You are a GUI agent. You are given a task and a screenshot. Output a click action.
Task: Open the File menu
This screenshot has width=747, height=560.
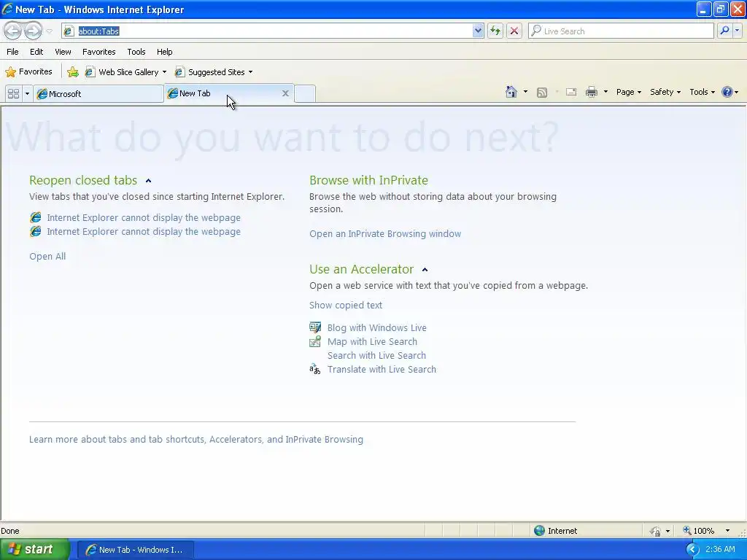13,52
